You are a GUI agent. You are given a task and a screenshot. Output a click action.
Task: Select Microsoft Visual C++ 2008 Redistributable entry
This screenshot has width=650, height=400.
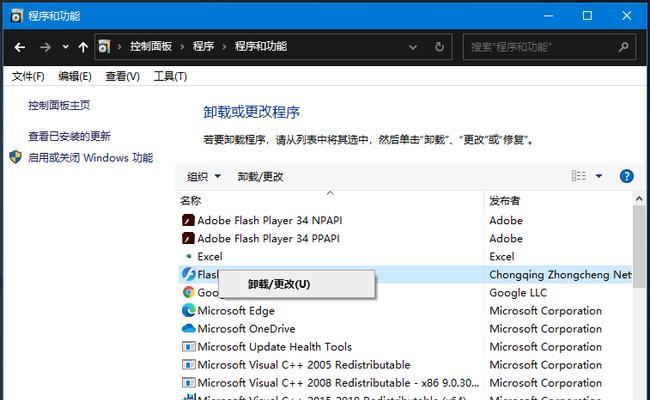(x=338, y=383)
